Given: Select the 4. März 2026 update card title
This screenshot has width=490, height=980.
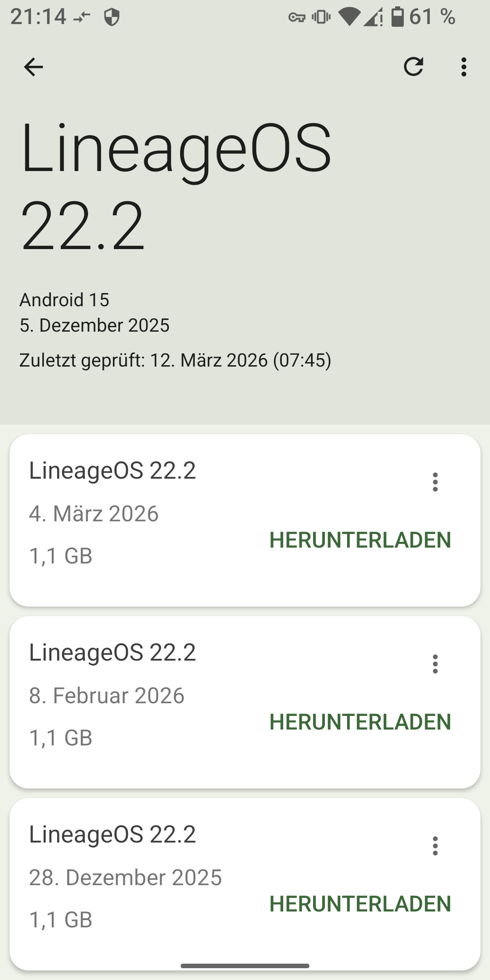Looking at the screenshot, I should 113,470.
